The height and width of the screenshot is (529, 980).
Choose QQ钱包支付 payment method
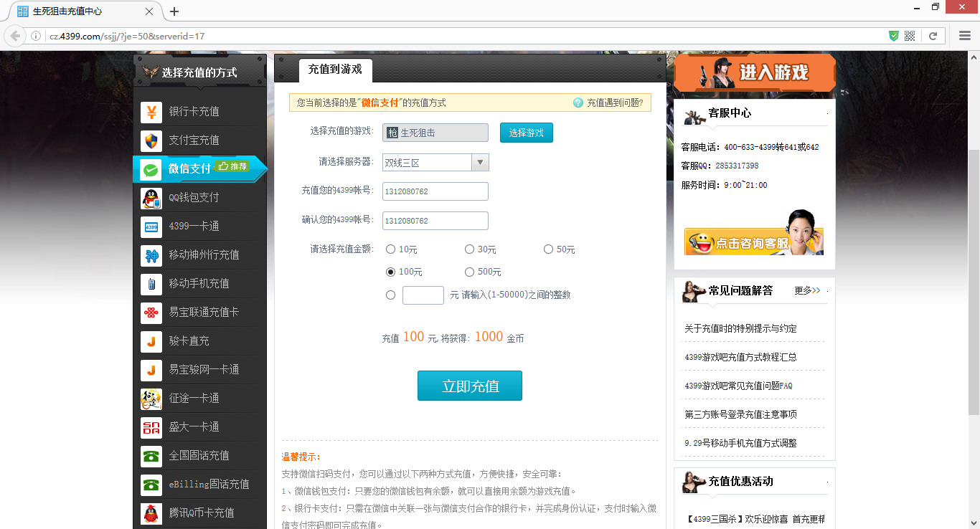point(199,198)
